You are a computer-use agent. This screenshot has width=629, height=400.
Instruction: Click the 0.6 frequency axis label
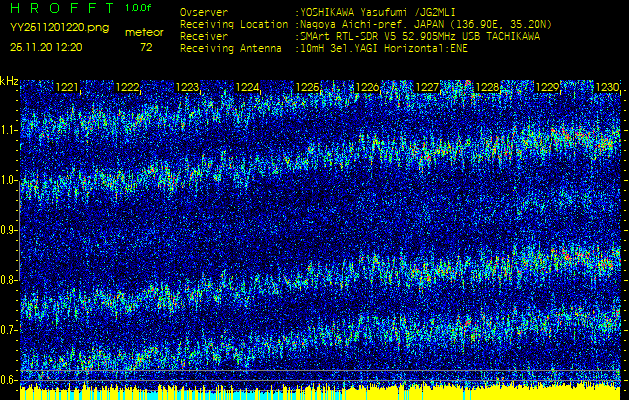click(9, 380)
